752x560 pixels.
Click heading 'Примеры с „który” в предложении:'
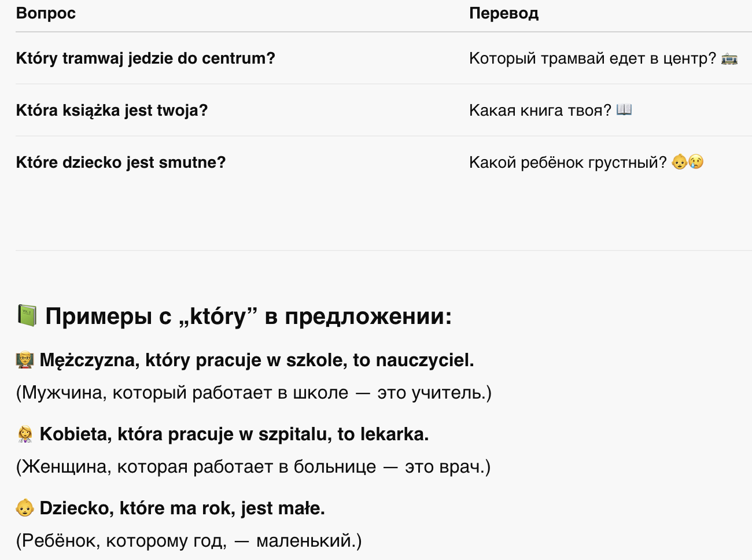point(249,316)
